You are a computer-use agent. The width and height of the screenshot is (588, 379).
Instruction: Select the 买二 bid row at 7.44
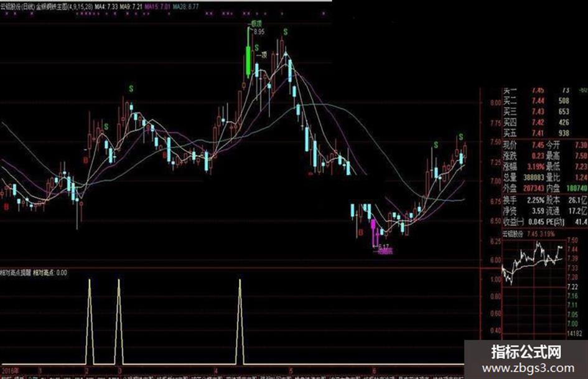536,101
